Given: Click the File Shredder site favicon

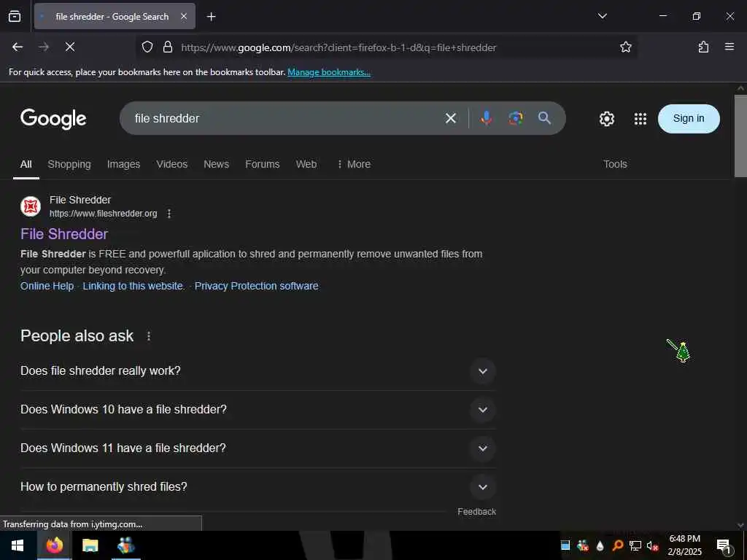Looking at the screenshot, I should tap(31, 206).
